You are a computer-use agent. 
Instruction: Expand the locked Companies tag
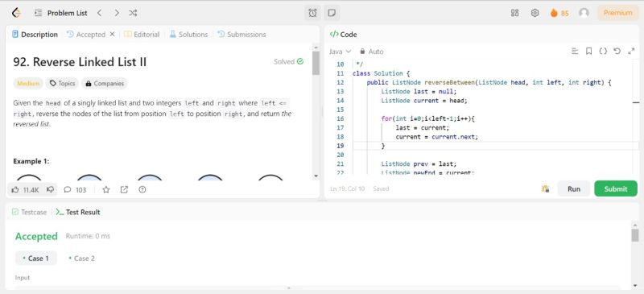(105, 84)
